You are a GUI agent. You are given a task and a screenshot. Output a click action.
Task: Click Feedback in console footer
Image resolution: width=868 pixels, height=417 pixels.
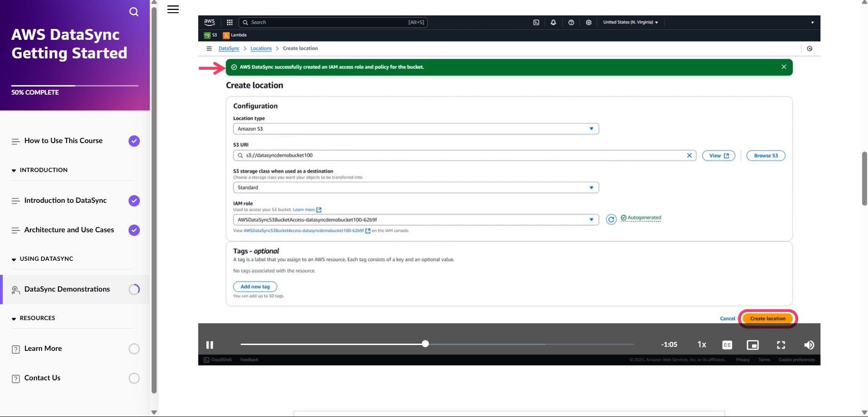249,360
